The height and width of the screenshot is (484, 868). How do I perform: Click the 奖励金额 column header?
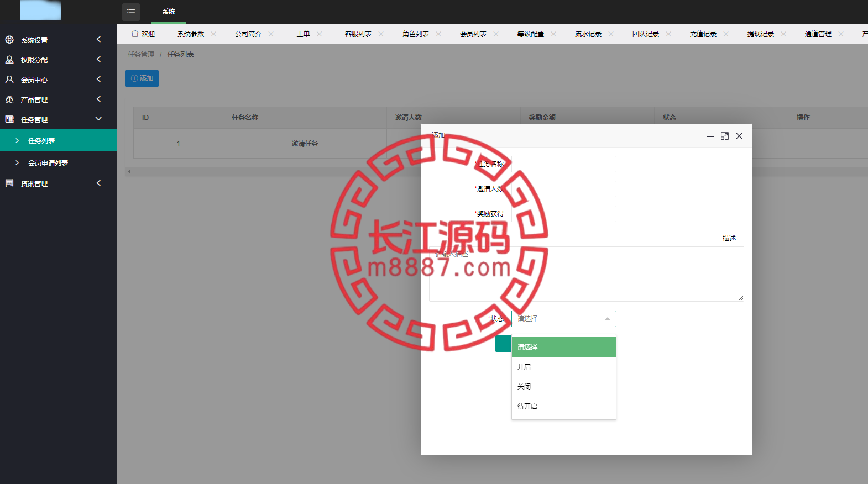point(587,118)
